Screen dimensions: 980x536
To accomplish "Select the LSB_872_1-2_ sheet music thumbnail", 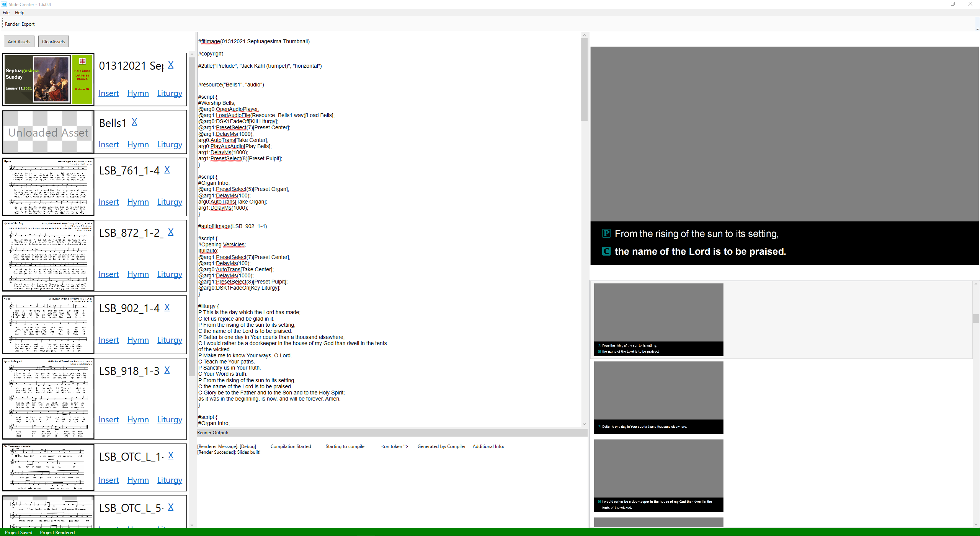I will click(x=48, y=256).
